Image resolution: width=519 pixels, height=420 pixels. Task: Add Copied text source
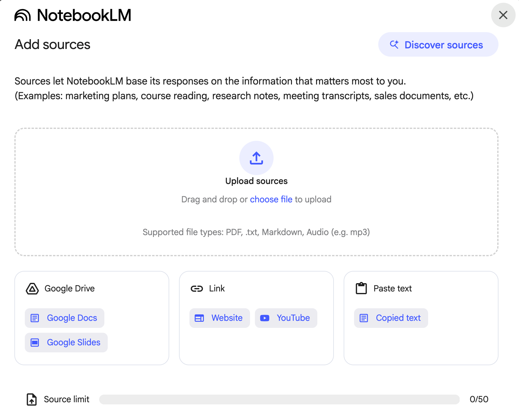pyautogui.click(x=391, y=318)
